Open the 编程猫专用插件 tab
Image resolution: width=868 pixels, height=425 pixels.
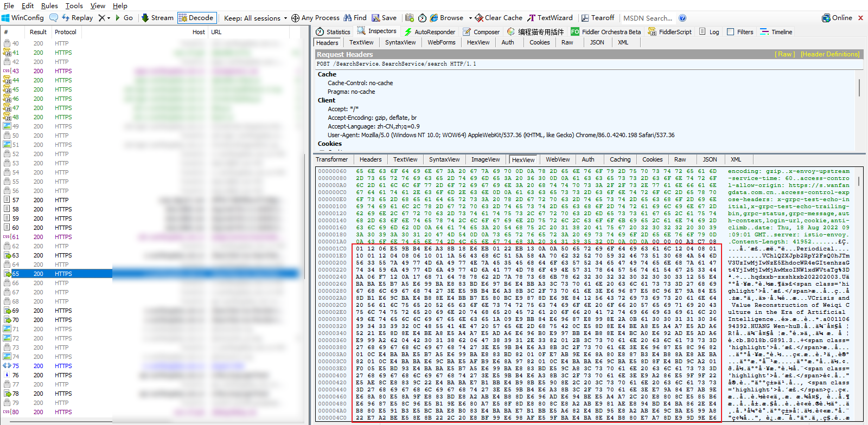535,32
